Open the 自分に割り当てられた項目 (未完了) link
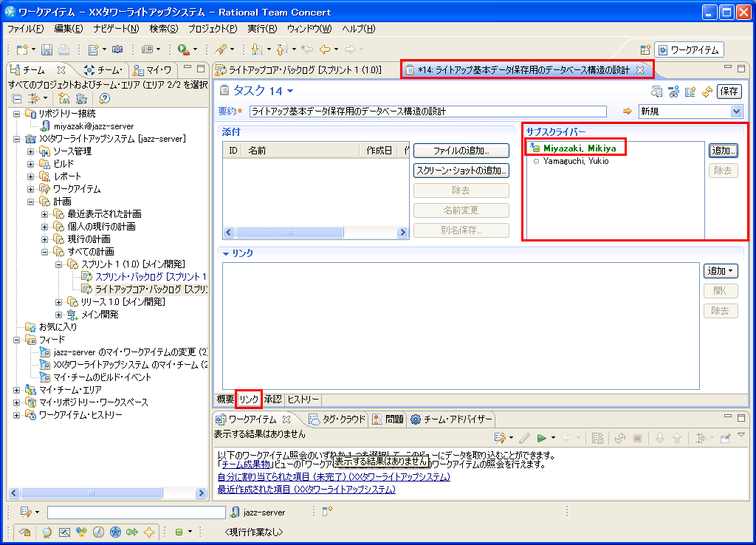The height and width of the screenshot is (545, 756). point(334,477)
